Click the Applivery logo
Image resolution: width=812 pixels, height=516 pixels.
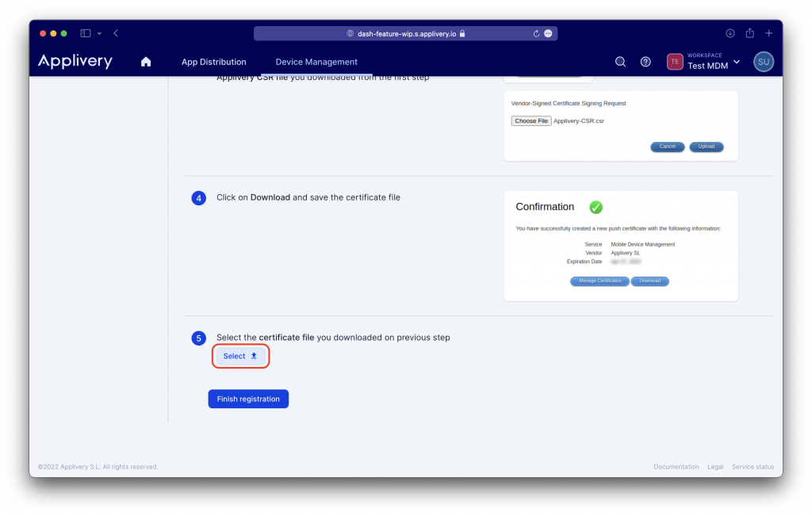point(75,62)
